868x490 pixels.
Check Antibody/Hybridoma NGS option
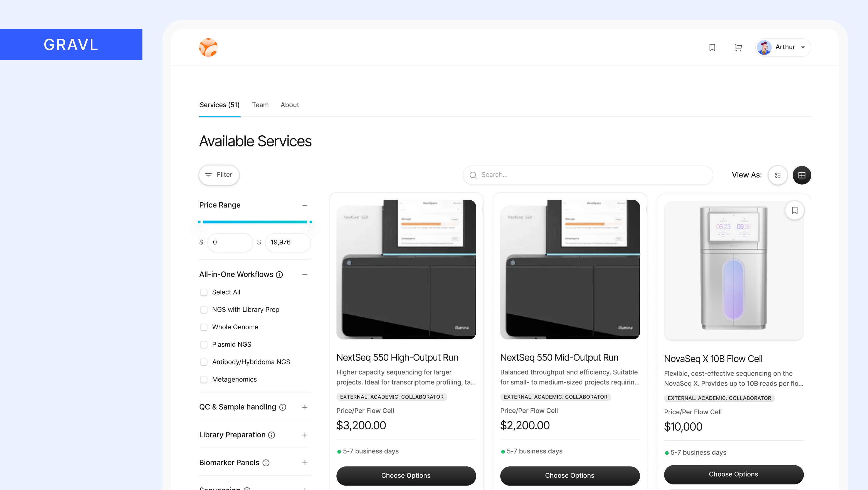(x=204, y=362)
